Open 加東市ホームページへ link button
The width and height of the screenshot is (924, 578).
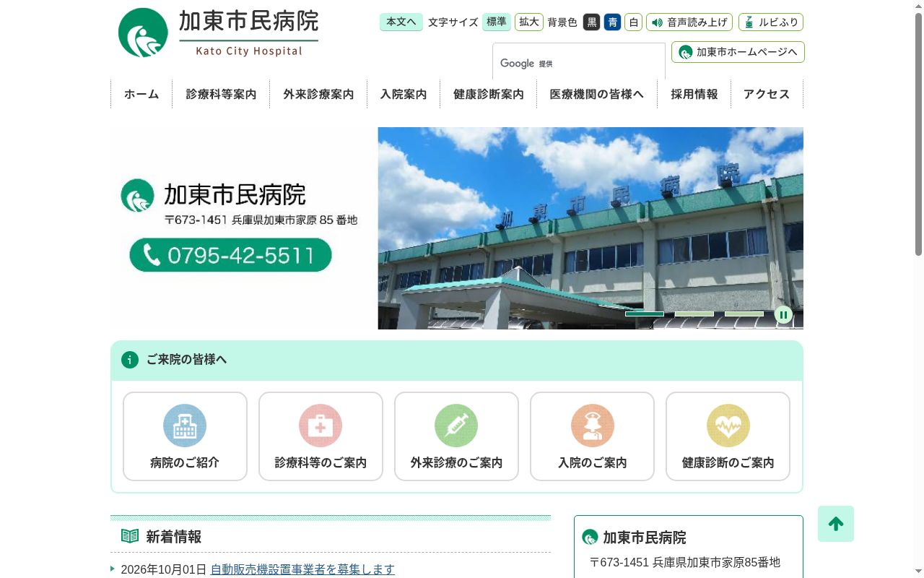click(738, 52)
